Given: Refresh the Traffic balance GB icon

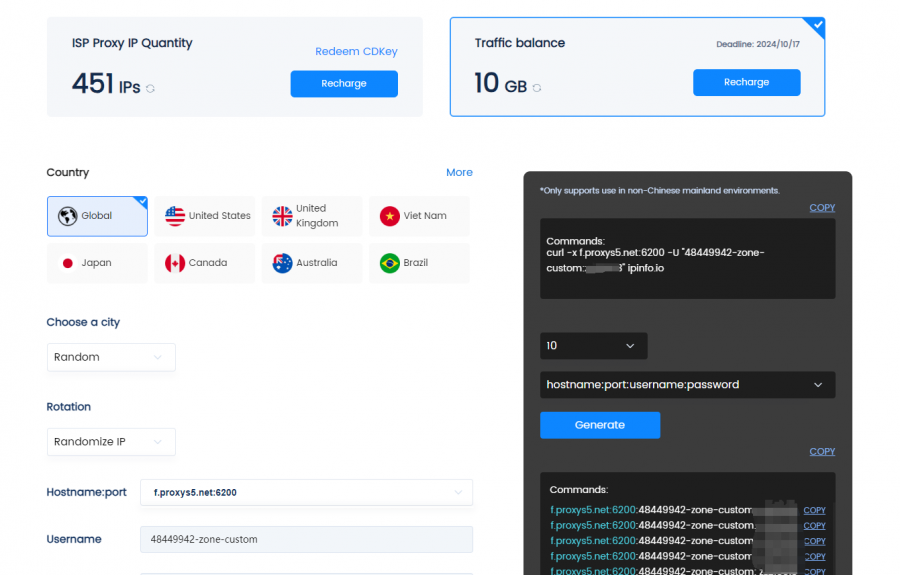Looking at the screenshot, I should coord(537,88).
